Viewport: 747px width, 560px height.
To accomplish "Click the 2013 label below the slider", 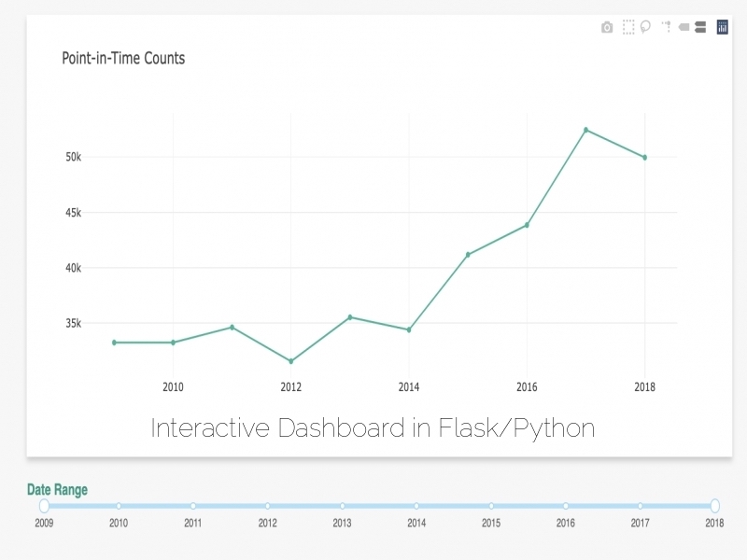I will [x=342, y=524].
